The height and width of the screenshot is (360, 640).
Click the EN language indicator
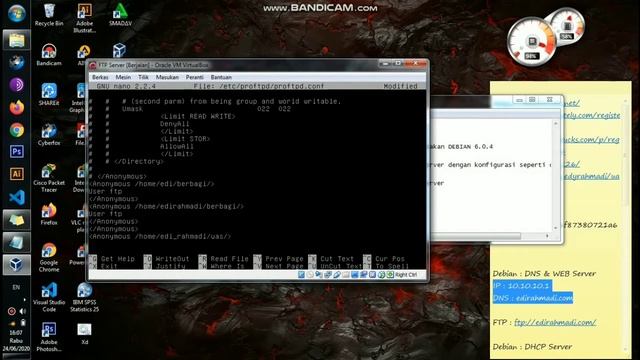[x=16, y=287]
